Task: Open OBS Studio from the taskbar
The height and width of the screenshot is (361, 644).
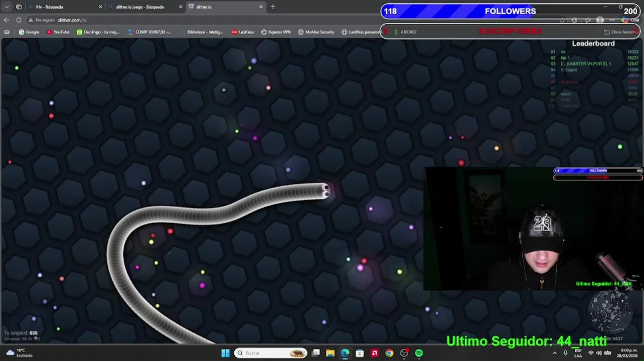Action: pos(404,353)
